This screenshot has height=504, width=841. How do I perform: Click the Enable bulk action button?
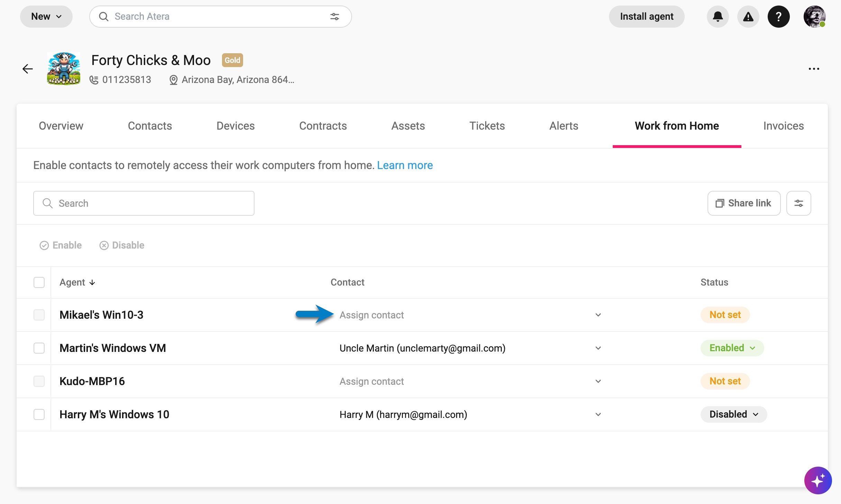[61, 245]
